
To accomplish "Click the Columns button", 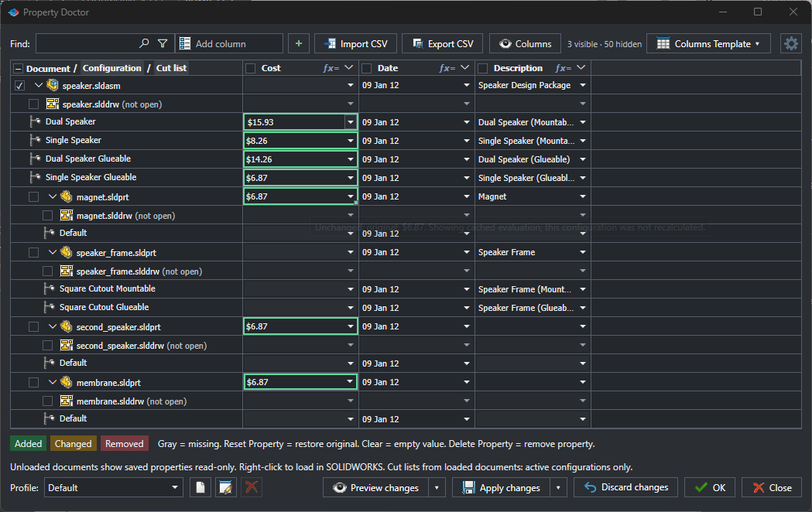I will point(525,43).
